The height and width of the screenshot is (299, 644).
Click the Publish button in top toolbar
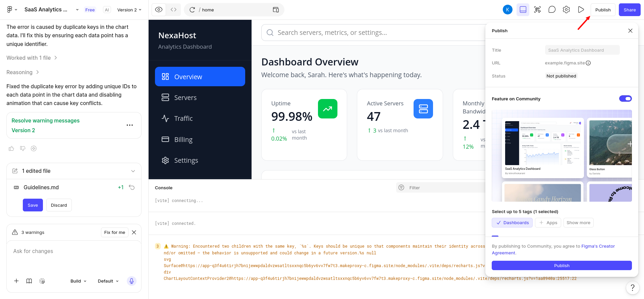(603, 10)
